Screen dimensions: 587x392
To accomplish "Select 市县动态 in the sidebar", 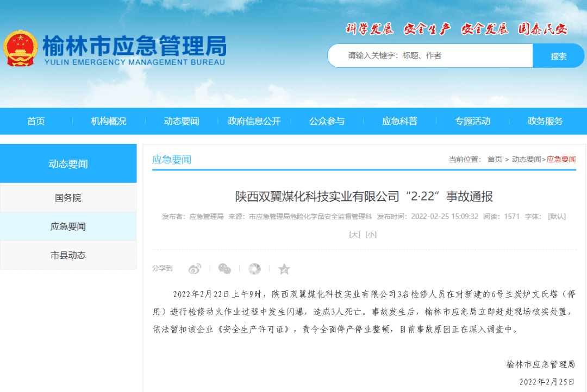I will coord(68,255).
